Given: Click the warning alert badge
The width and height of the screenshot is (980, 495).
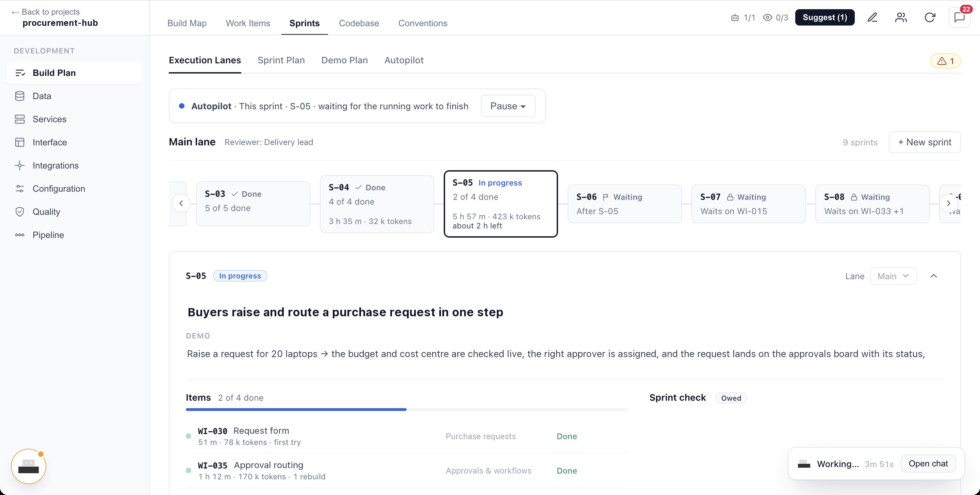Looking at the screenshot, I should pyautogui.click(x=945, y=61).
